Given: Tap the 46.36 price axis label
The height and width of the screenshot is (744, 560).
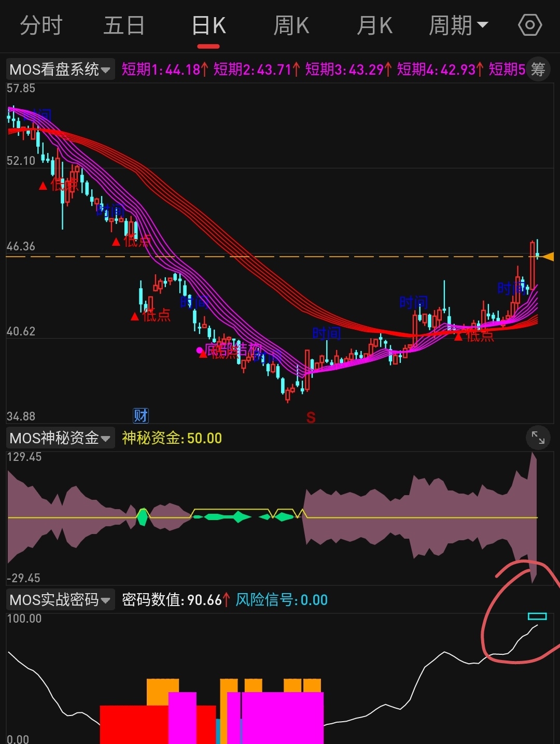Looking at the screenshot, I should [x=21, y=246].
